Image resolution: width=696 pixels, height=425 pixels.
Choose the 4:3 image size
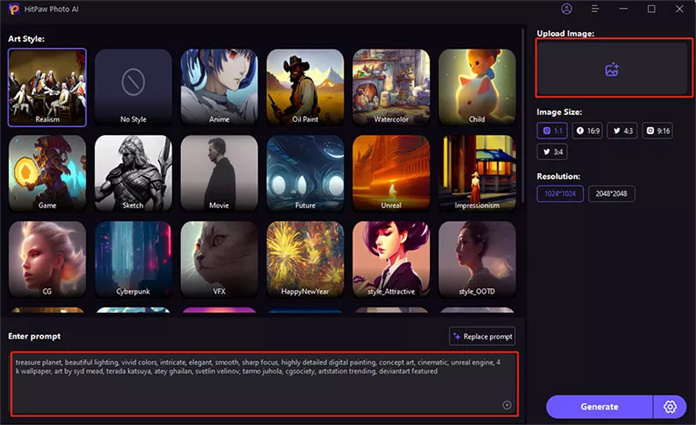point(622,131)
